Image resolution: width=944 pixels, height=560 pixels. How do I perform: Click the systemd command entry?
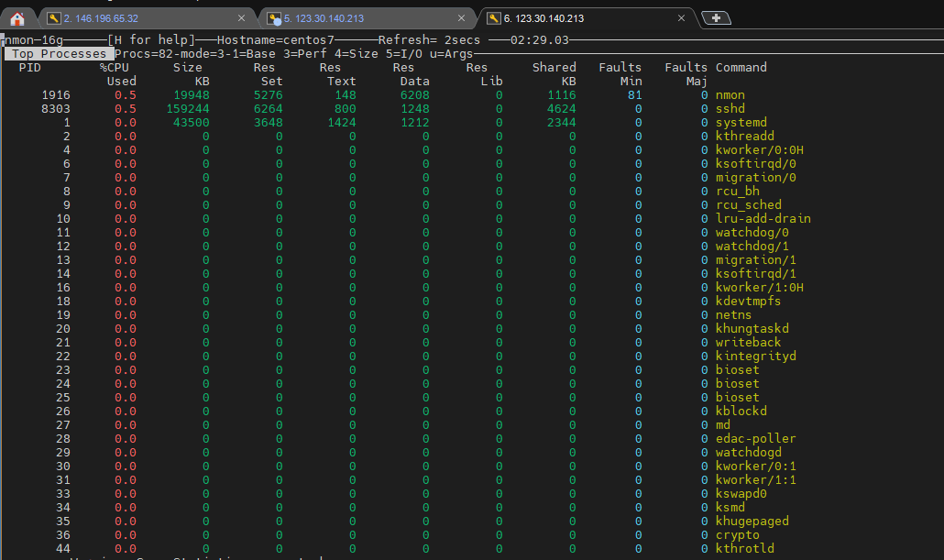(741, 123)
